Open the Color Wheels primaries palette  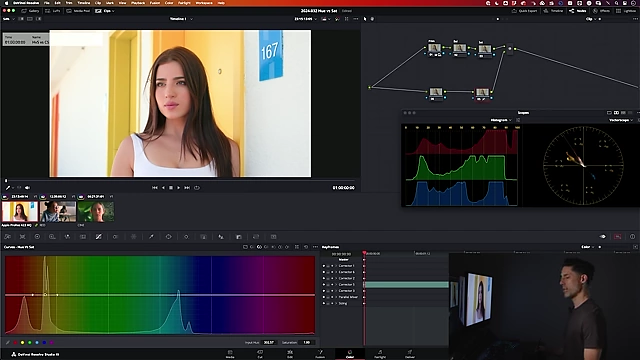coord(37,237)
